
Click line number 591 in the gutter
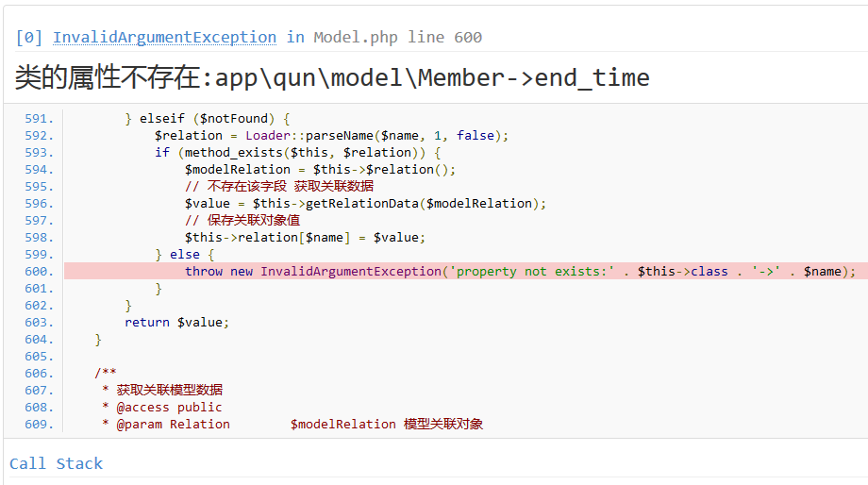39,119
